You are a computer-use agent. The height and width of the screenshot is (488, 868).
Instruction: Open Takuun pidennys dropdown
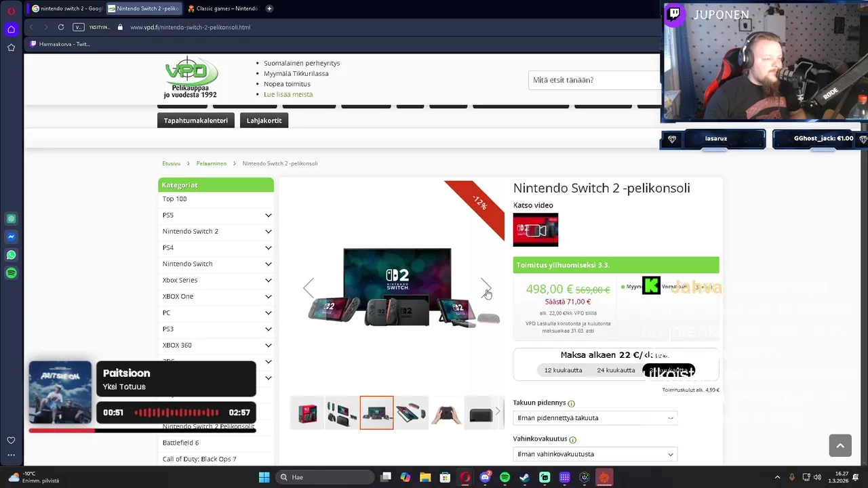[595, 418]
